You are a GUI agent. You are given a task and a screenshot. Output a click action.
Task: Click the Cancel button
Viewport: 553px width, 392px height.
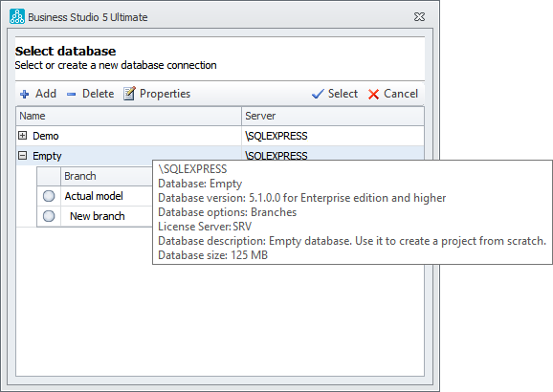[393, 94]
